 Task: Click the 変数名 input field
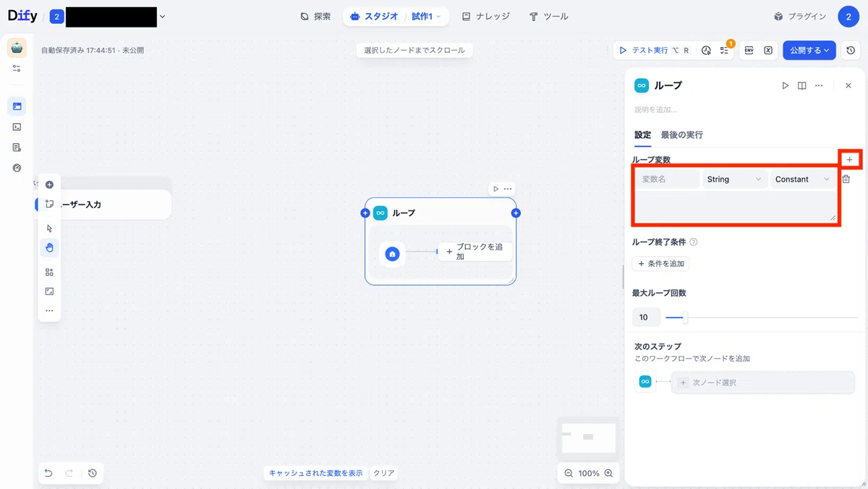click(x=667, y=179)
